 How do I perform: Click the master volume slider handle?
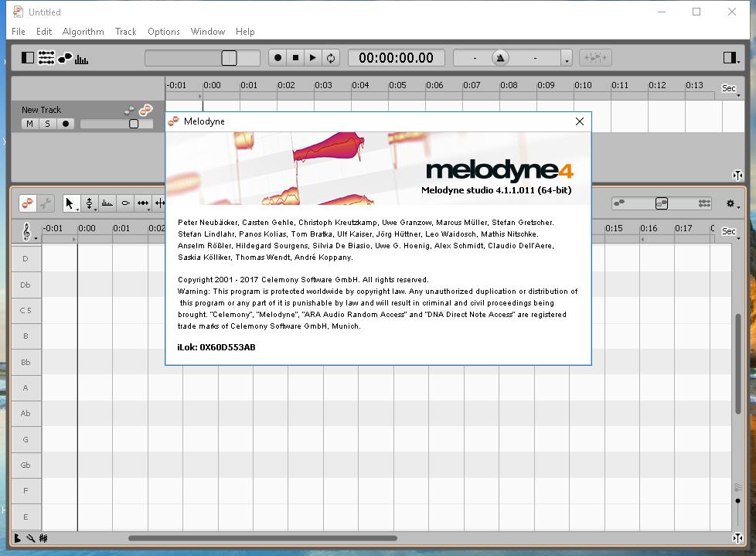[229, 58]
